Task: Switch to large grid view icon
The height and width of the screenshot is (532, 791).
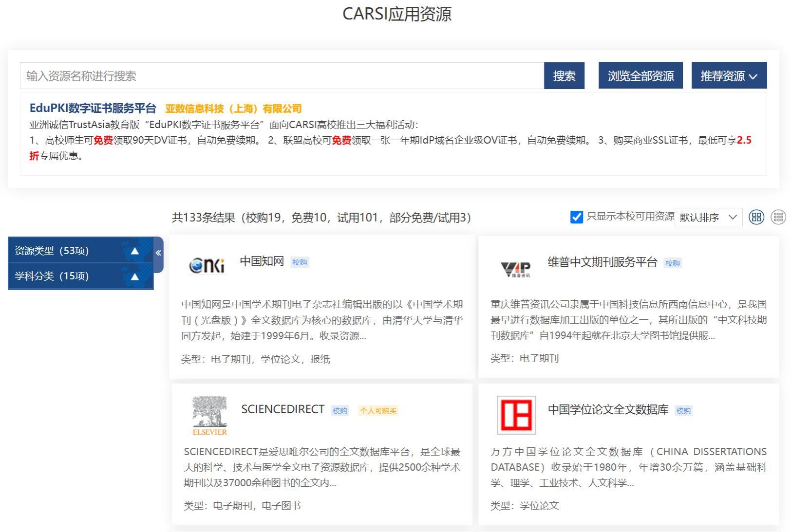Action: point(756,217)
